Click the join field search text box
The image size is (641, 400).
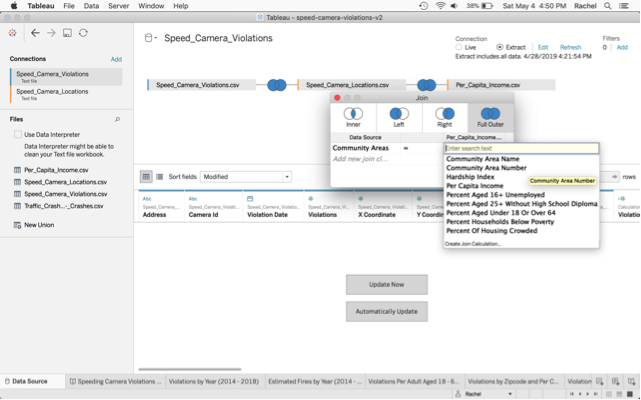(520, 148)
